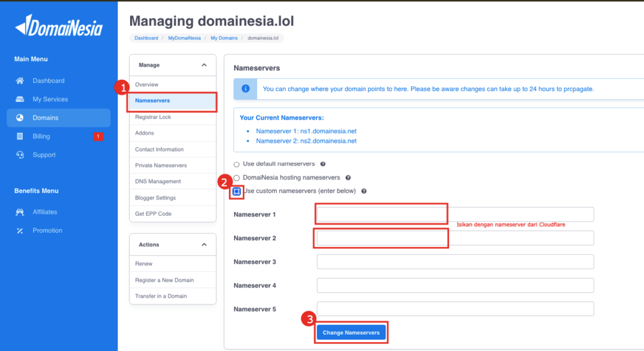Focus the Nameserver 2 input field
Image resolution: width=644 pixels, height=351 pixels.
click(x=455, y=238)
